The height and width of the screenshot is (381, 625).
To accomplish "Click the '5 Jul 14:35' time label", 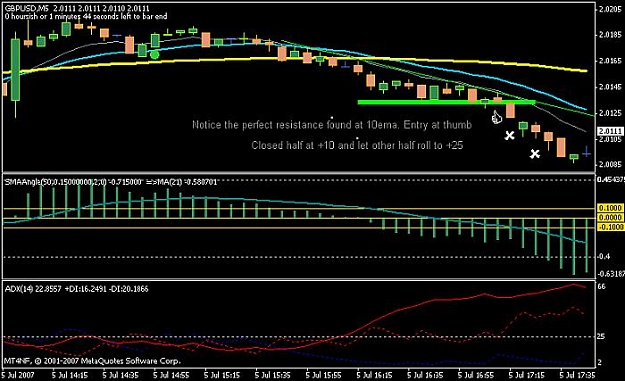I will click(120, 375).
